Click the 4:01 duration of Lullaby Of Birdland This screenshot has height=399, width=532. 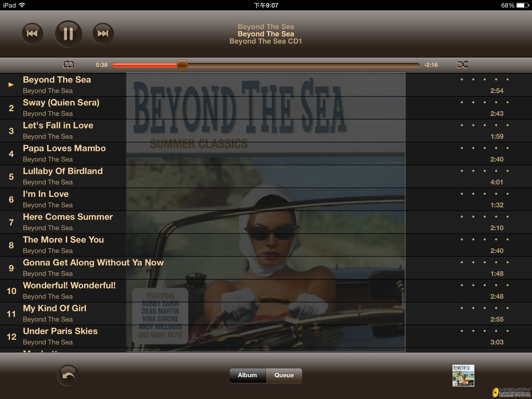pyautogui.click(x=497, y=182)
